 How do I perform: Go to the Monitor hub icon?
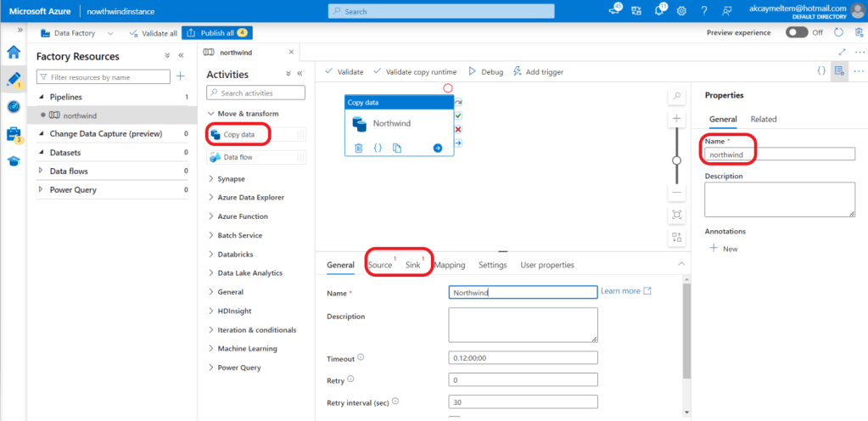pyautogui.click(x=14, y=106)
